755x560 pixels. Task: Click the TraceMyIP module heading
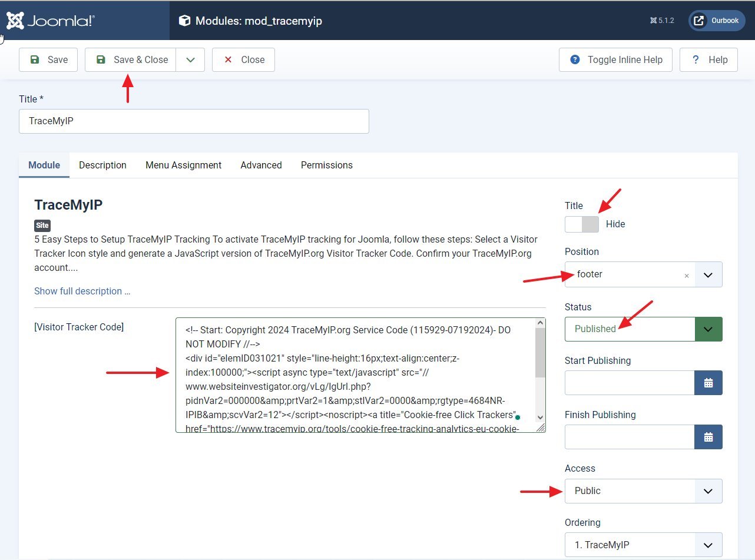click(68, 205)
